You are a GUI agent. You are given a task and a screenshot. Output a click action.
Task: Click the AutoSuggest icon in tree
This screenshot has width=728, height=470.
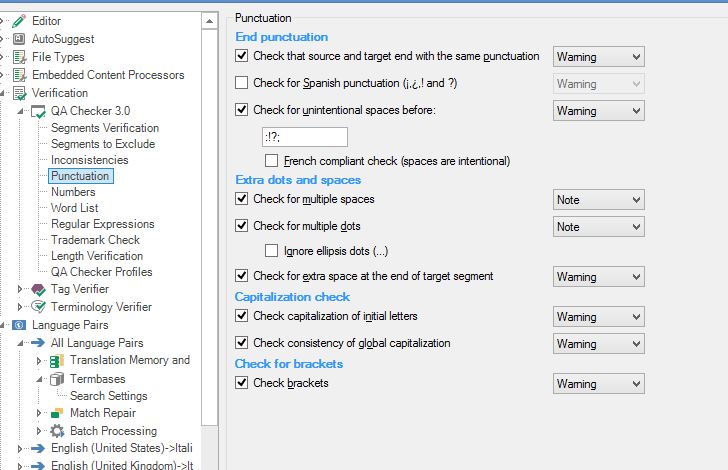[19, 39]
